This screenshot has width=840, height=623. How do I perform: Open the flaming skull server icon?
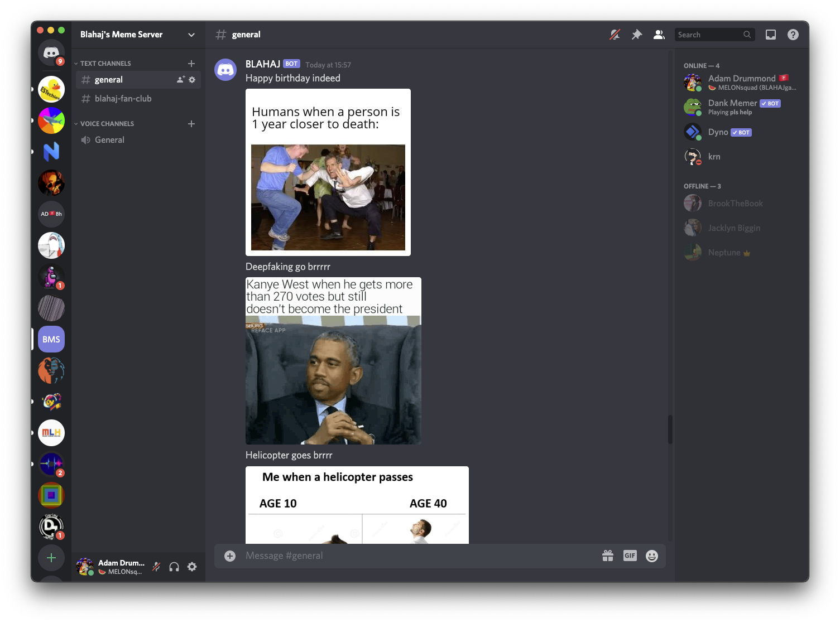click(x=51, y=183)
